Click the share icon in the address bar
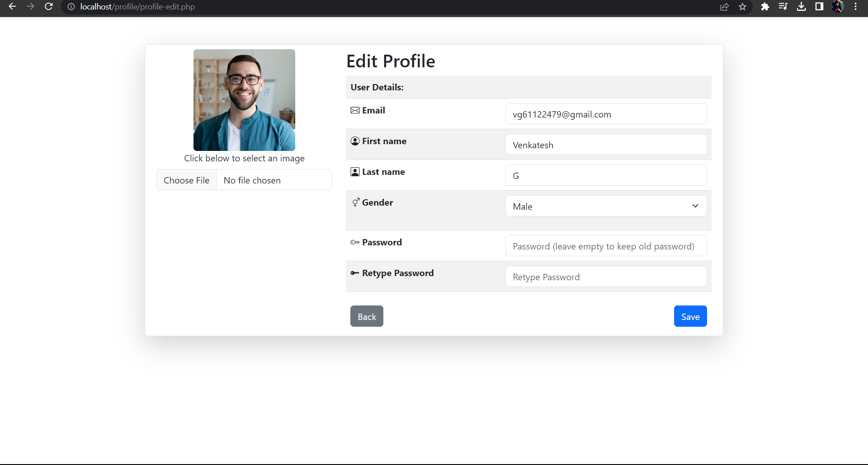This screenshot has width=868, height=465. click(x=725, y=7)
